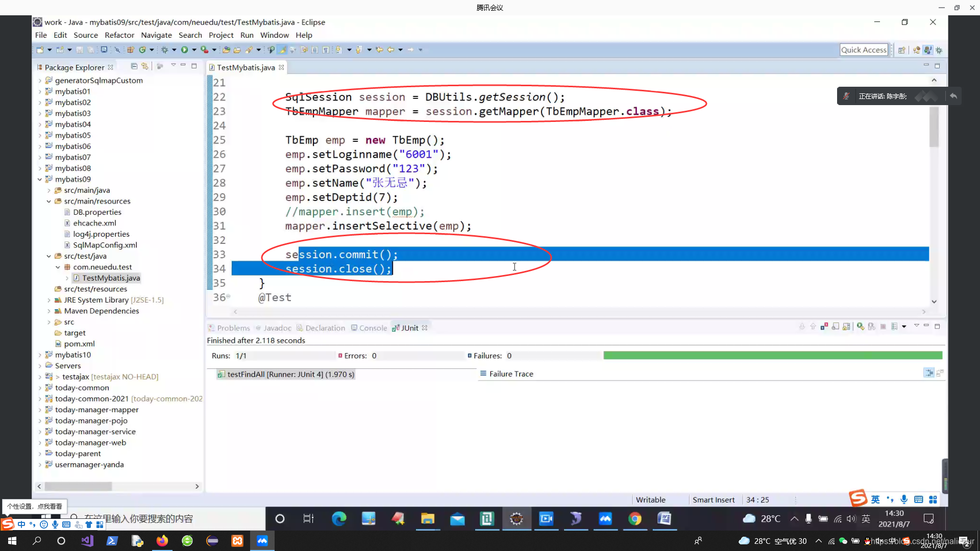Select SqlMapConfig.xml in Package Explorer
This screenshot has height=551, width=980.
pyautogui.click(x=105, y=245)
